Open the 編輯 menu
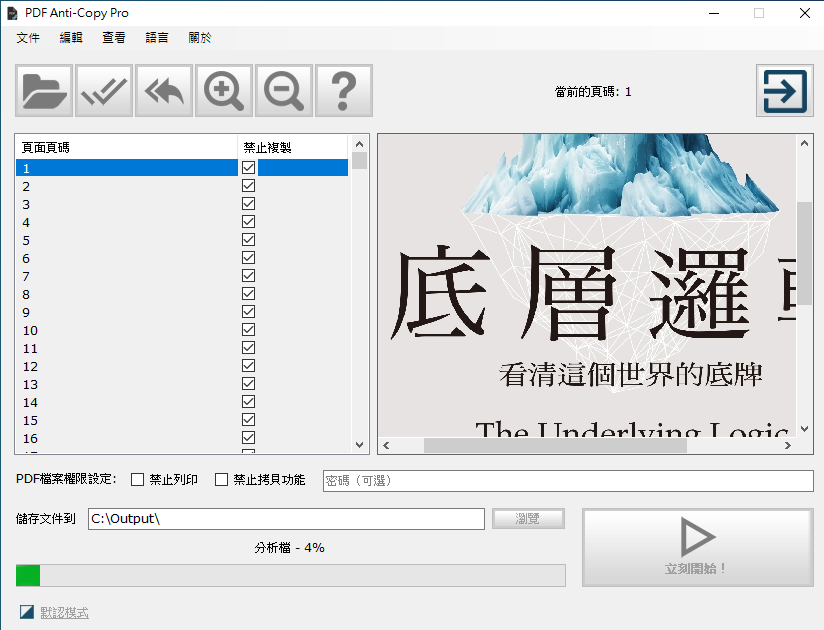 (x=71, y=38)
